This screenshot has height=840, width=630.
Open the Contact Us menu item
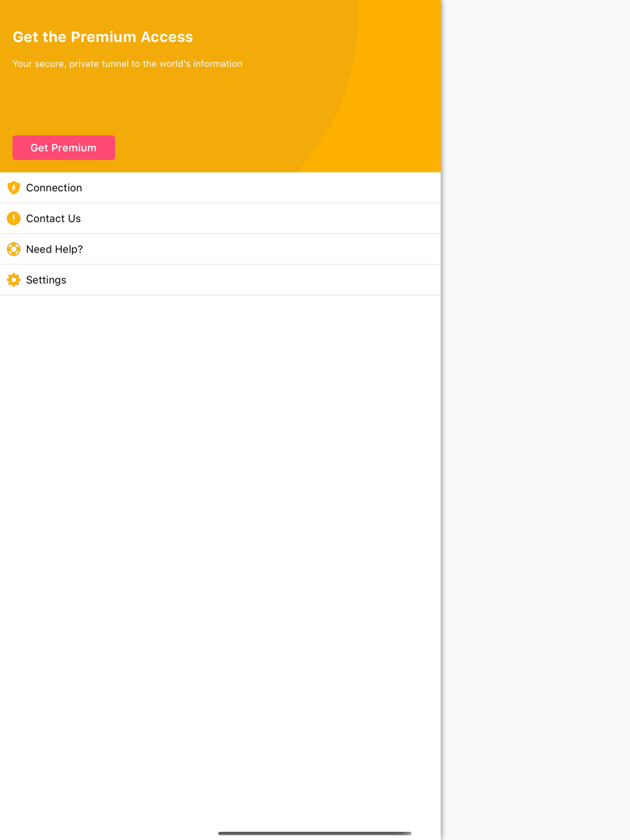coord(220,219)
